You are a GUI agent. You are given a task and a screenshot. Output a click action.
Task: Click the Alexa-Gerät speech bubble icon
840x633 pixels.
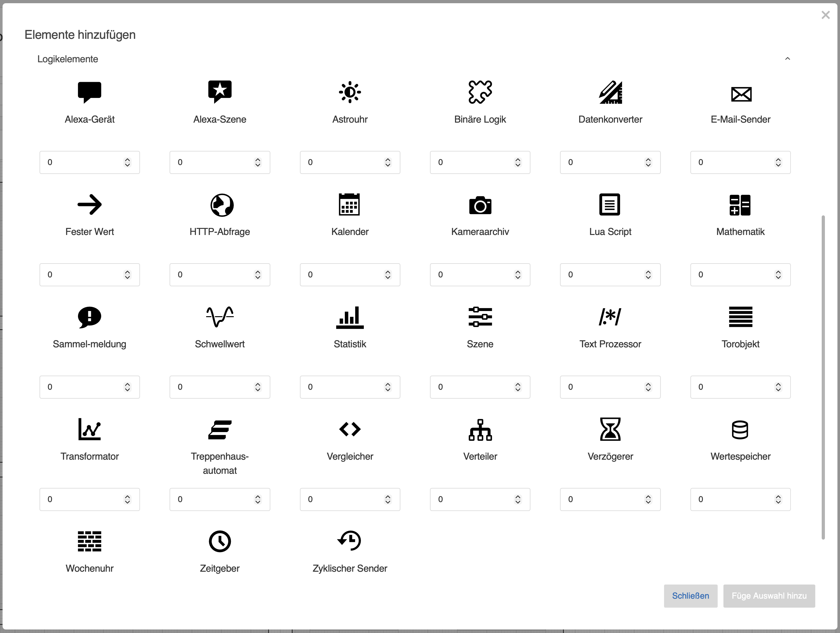90,91
